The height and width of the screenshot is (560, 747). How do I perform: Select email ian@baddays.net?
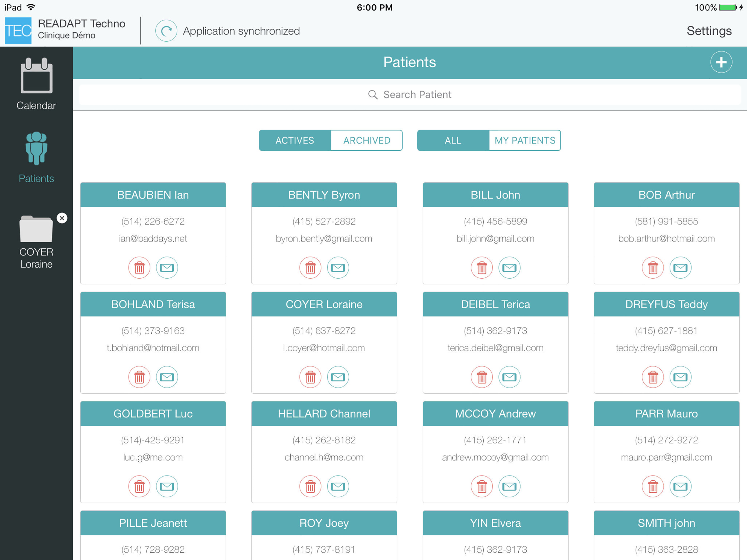click(153, 238)
